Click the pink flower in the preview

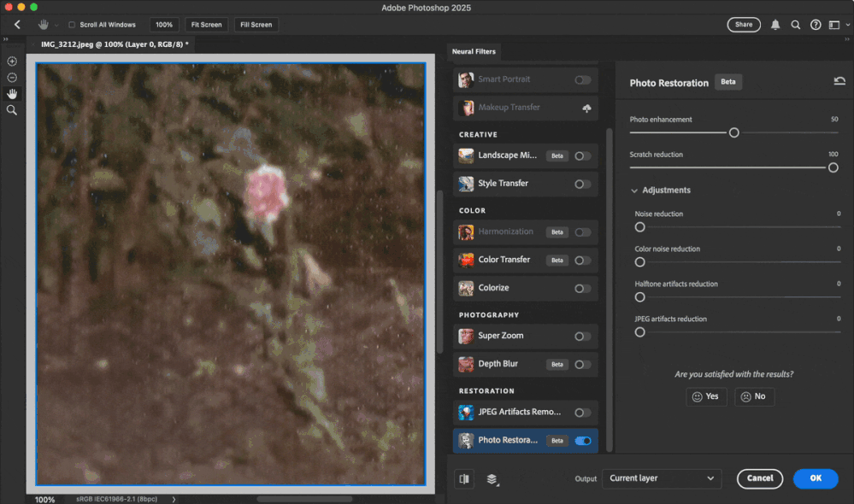tap(266, 193)
